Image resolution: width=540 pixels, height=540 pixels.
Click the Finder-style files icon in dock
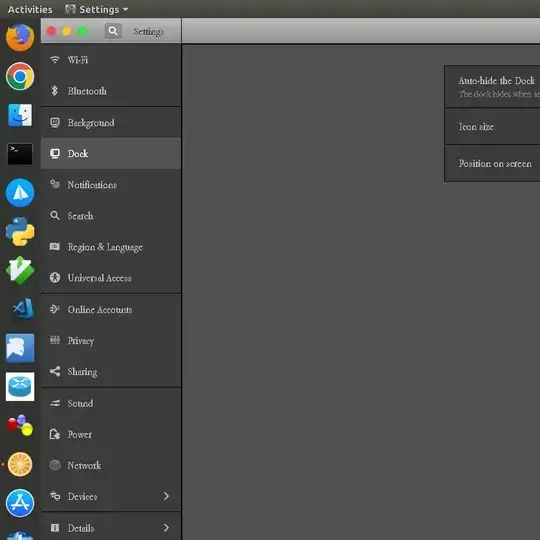[x=20, y=115]
